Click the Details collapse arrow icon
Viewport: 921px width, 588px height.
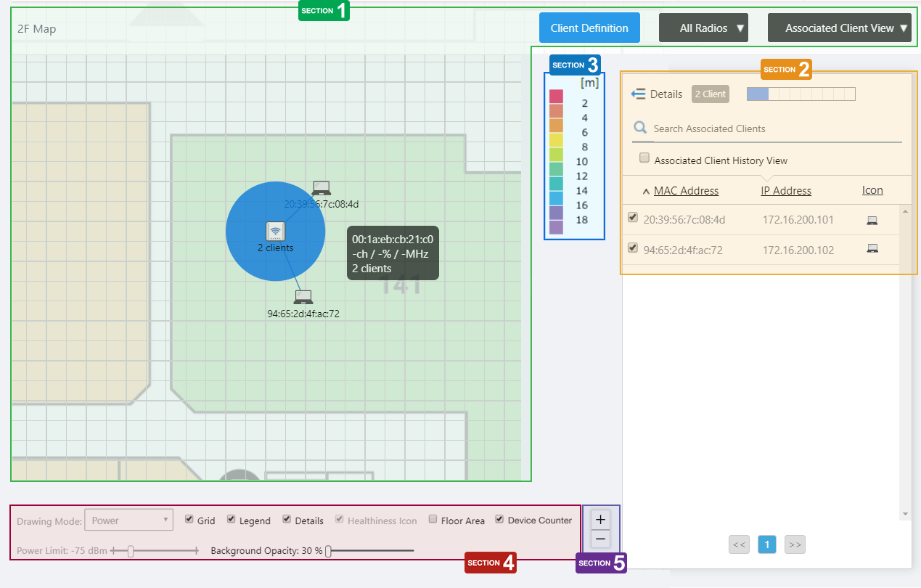coord(638,94)
